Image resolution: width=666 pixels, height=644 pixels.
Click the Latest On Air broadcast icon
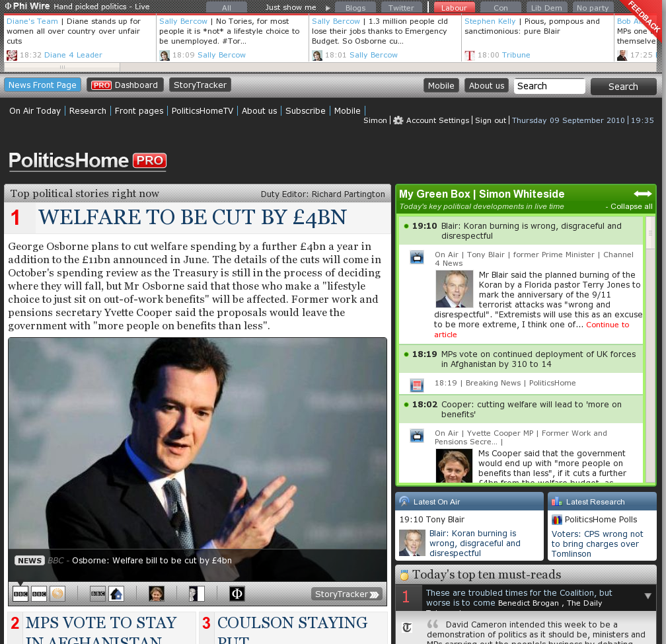[x=404, y=502]
